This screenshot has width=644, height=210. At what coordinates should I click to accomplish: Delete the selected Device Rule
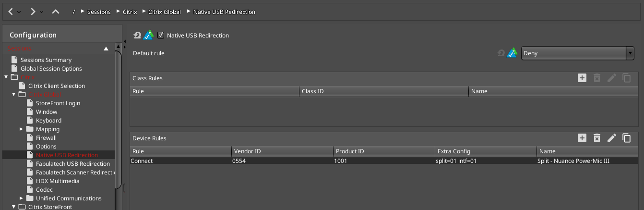coord(597,138)
